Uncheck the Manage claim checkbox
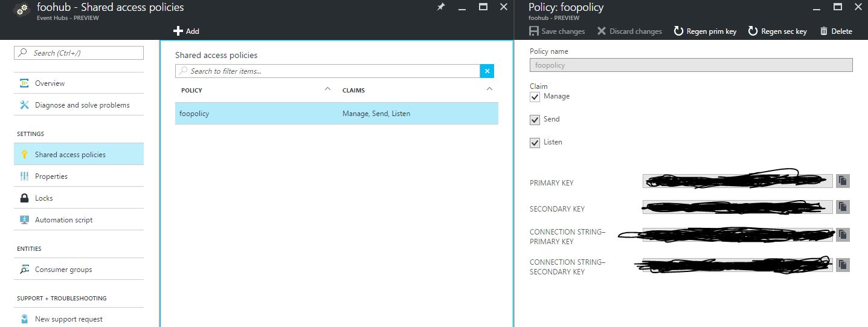868x327 pixels. [x=535, y=97]
